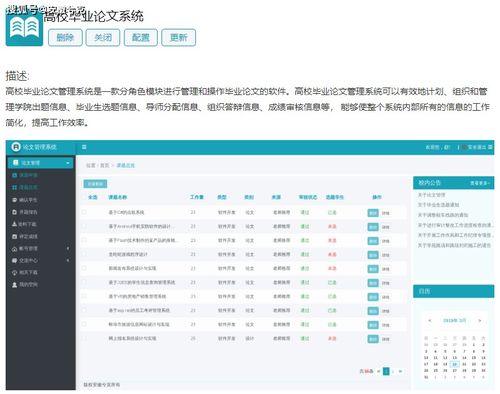Screen dimensions: 500x394
Task: Check the box for 贪吃蛇游戏程序设计 row
Action: [84, 254]
